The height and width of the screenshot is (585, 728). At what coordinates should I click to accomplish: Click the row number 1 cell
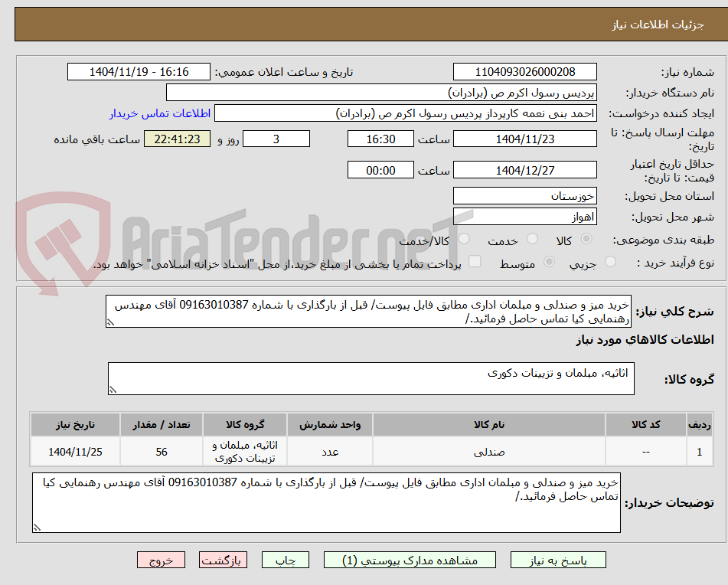click(x=699, y=452)
